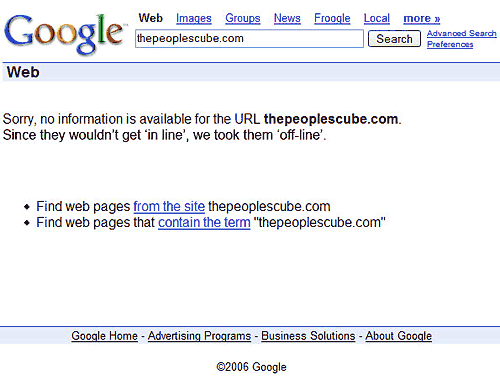Go to Google Home in footer

(x=104, y=336)
